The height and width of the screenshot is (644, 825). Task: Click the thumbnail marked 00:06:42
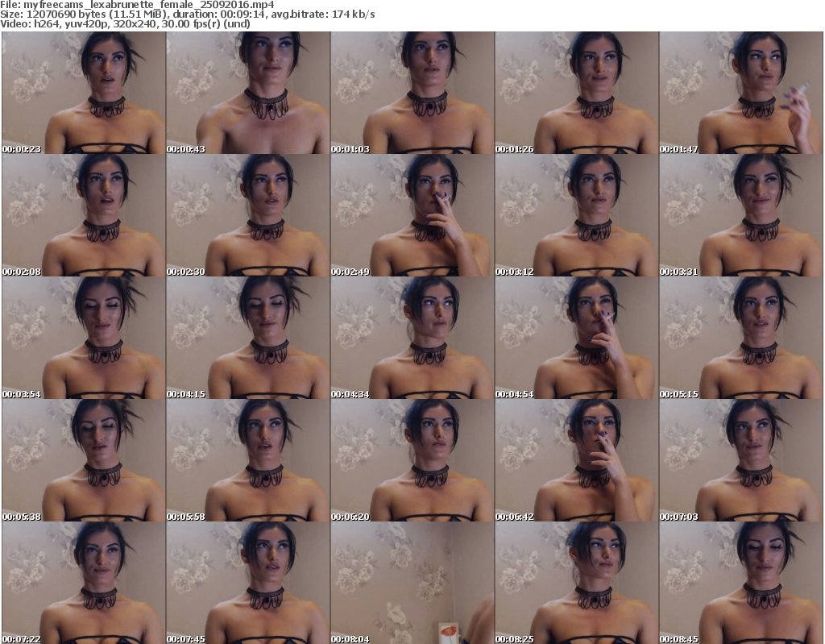tap(577, 460)
